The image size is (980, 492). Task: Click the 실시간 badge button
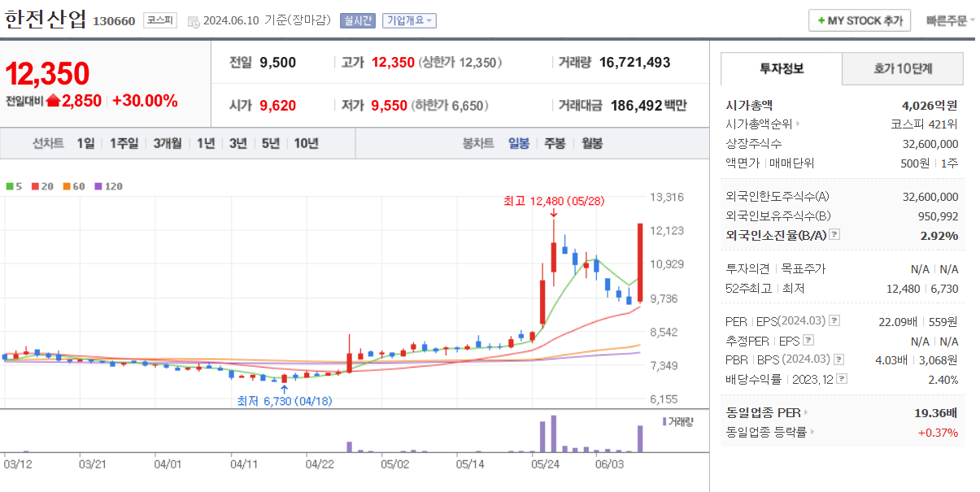coord(358,20)
